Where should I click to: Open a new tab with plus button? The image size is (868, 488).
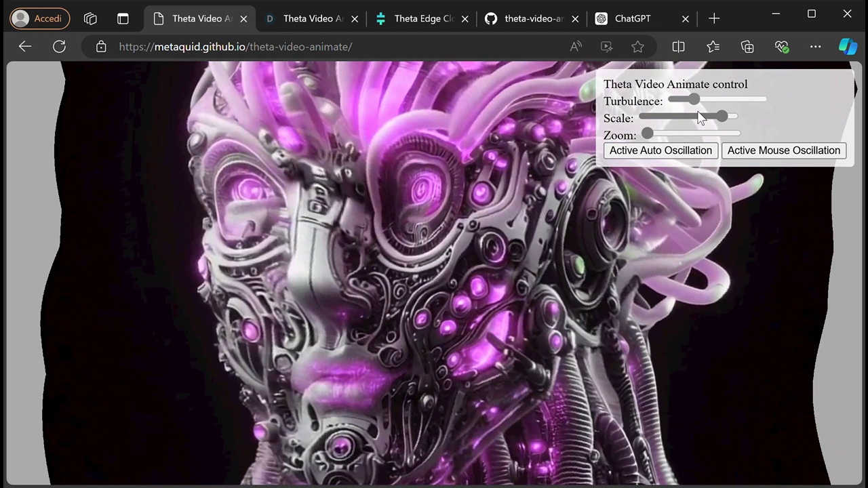(714, 19)
